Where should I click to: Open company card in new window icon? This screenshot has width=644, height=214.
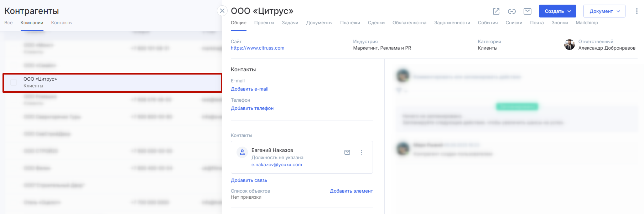click(496, 11)
